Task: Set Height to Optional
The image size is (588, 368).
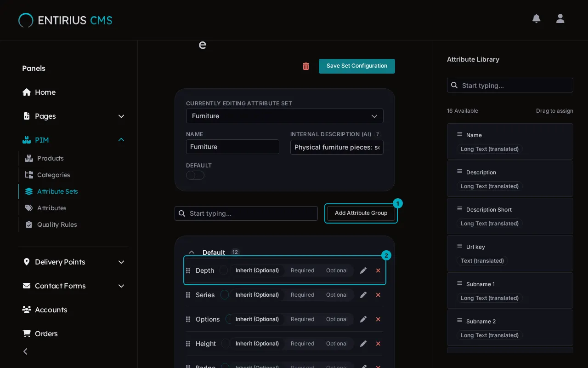Action: point(337,344)
